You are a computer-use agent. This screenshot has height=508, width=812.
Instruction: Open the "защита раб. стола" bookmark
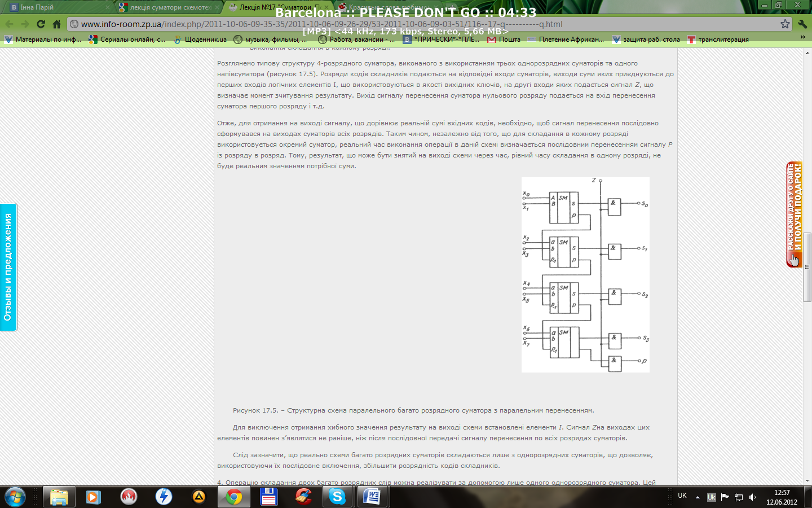646,40
